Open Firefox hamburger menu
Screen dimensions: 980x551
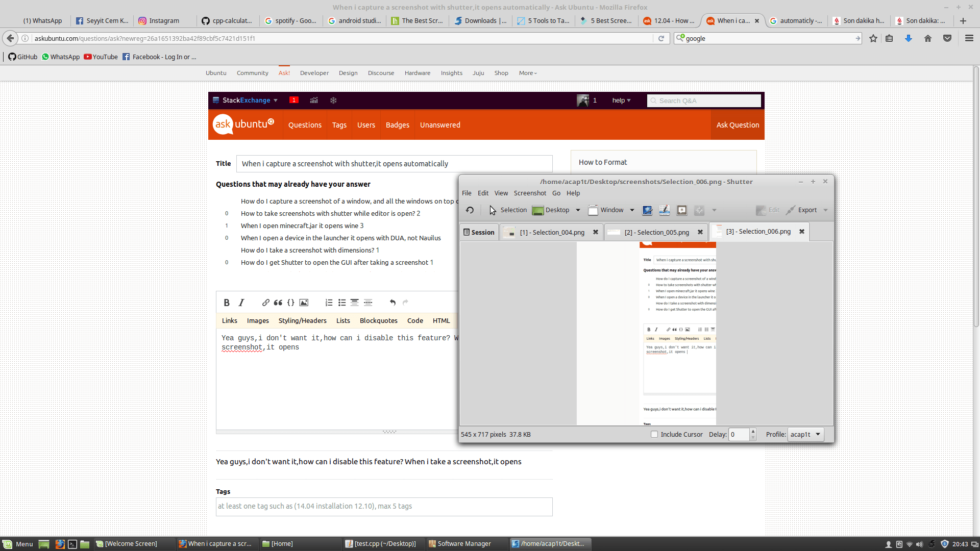pyautogui.click(x=969, y=38)
